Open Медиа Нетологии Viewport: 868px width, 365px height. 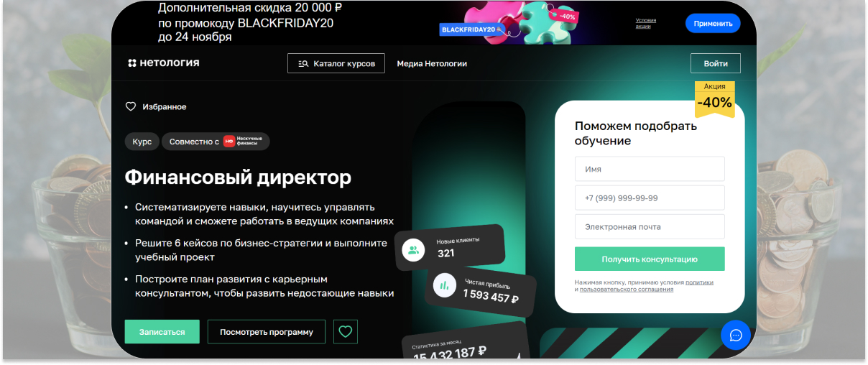pos(432,63)
